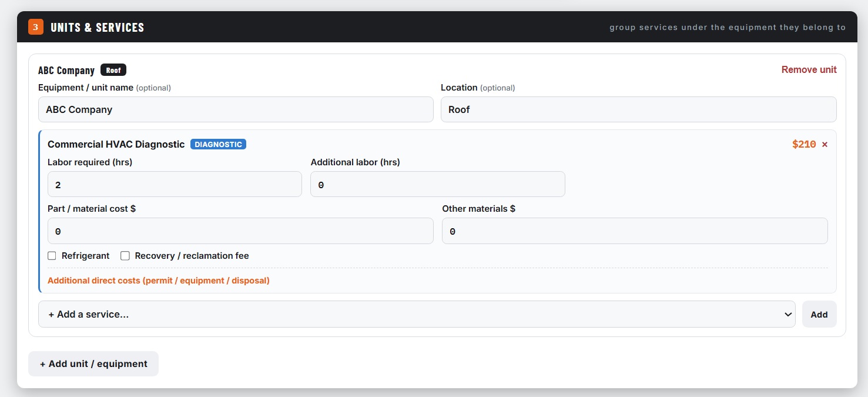Focus the Part / material cost field
This screenshot has height=397, width=868.
pos(240,231)
